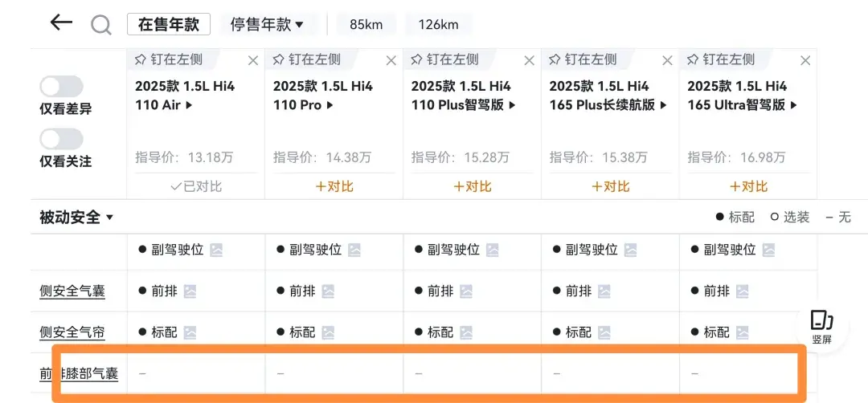868x403 pixels.
Task: Click 指导价 16.98万 price text
Action: (x=736, y=157)
